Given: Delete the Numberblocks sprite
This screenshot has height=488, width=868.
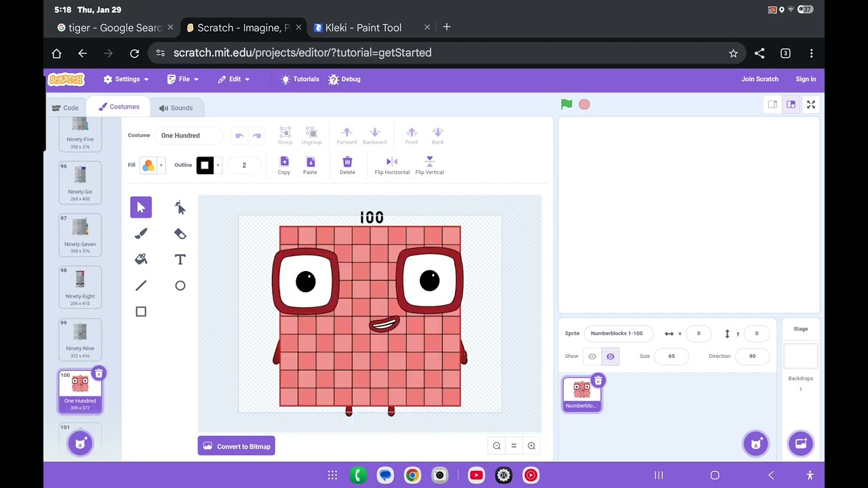Looking at the screenshot, I should [x=597, y=381].
